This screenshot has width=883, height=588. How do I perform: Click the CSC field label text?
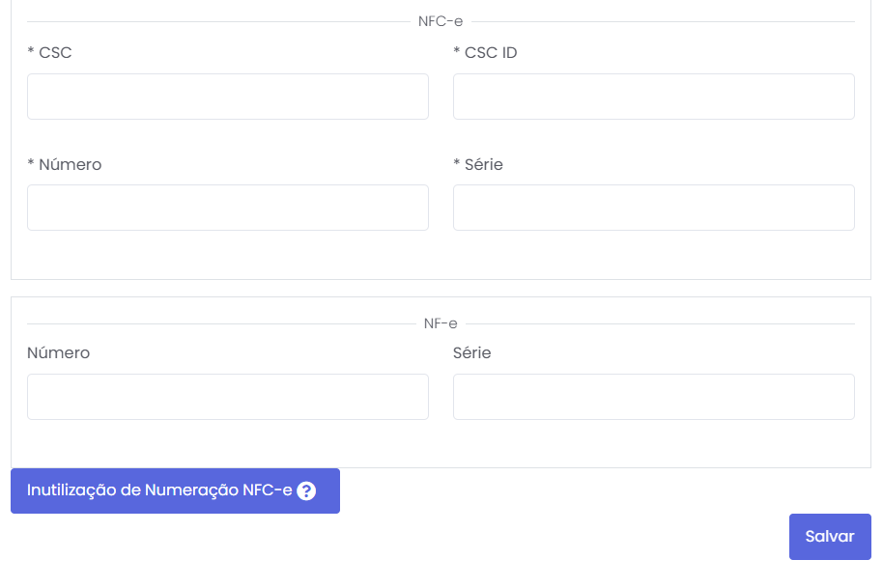tap(55, 53)
